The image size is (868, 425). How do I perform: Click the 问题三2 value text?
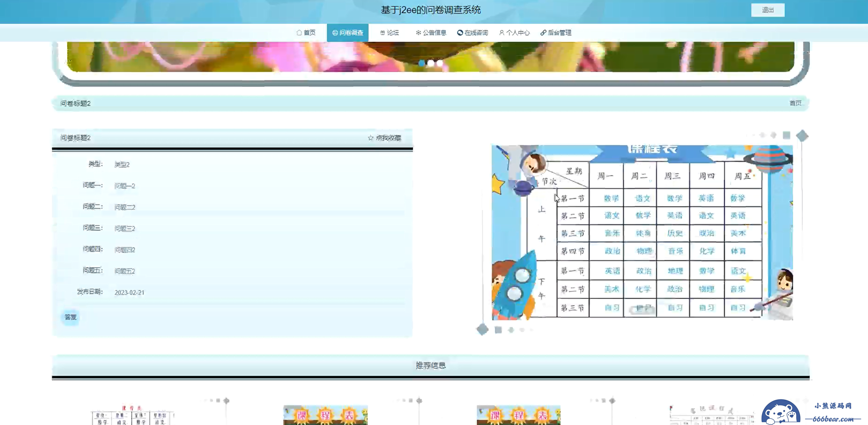pos(125,228)
